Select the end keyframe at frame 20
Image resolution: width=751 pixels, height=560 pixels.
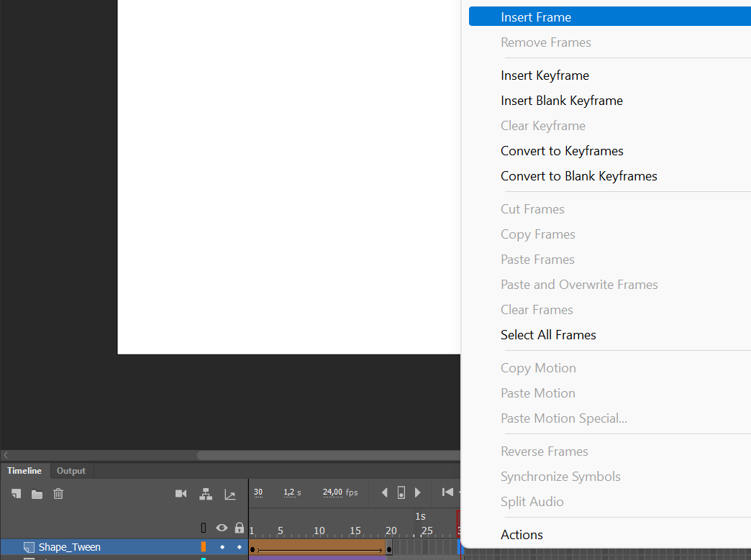389,549
